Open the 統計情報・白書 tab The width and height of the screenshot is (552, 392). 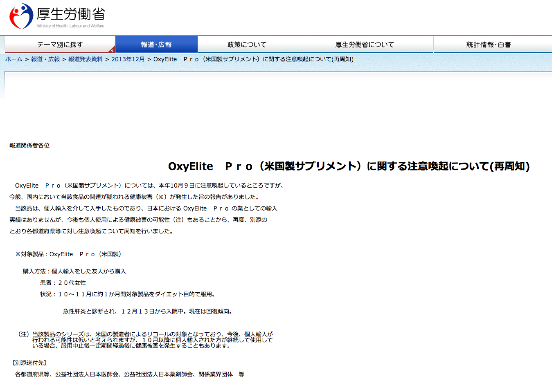tap(489, 45)
